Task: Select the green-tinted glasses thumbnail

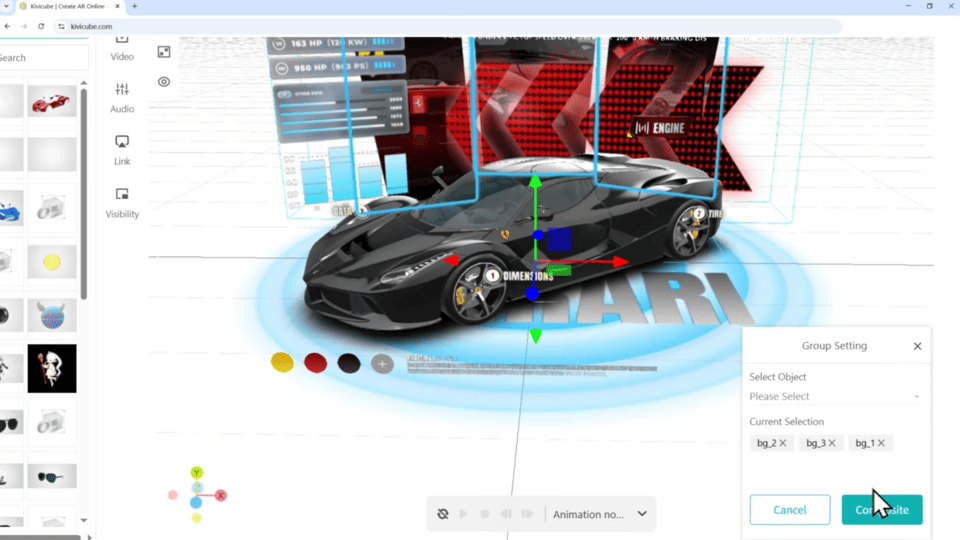Action: pyautogui.click(x=52, y=476)
